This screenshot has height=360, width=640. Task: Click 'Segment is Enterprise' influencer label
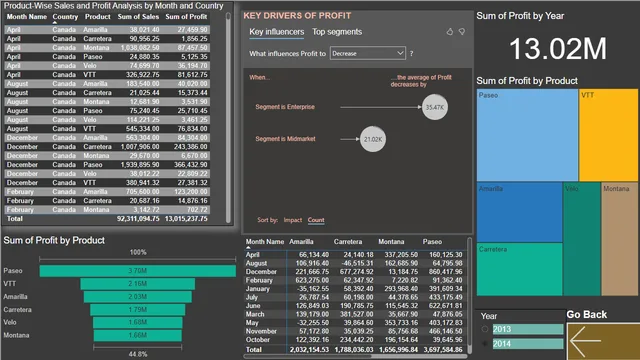(285, 107)
